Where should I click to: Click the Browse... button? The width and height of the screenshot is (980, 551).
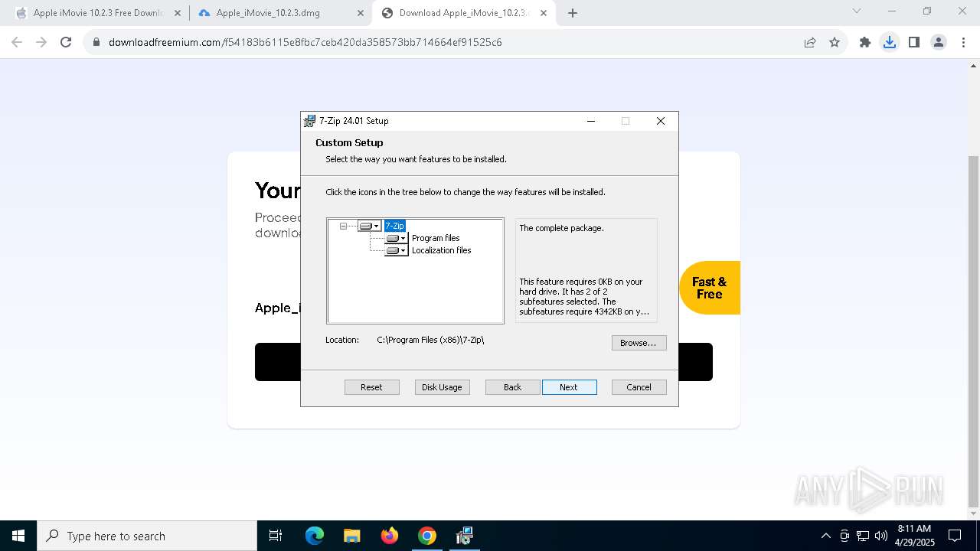click(x=639, y=343)
